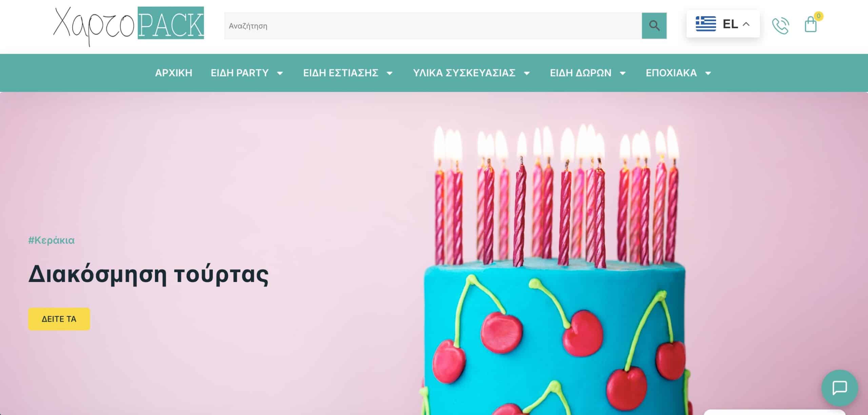Open the ΥΛΙΚΑ ΣΥΣΚΕΥΑΣΙΑΣ menu
This screenshot has height=415, width=868.
(x=464, y=73)
